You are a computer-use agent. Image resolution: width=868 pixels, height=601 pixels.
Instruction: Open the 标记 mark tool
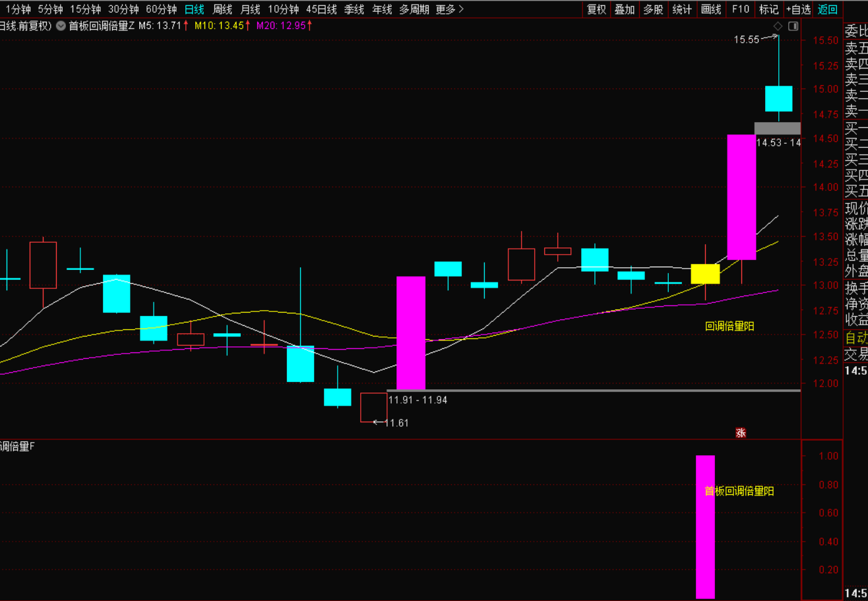(x=768, y=9)
